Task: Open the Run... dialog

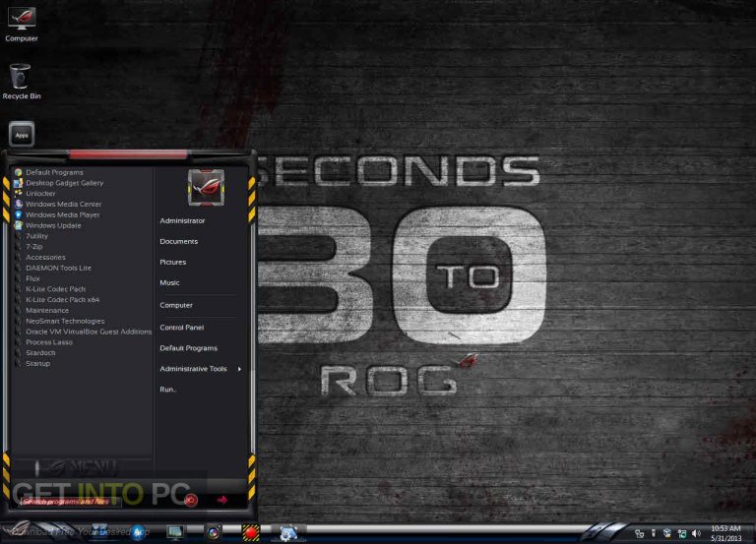Action: pyautogui.click(x=167, y=390)
